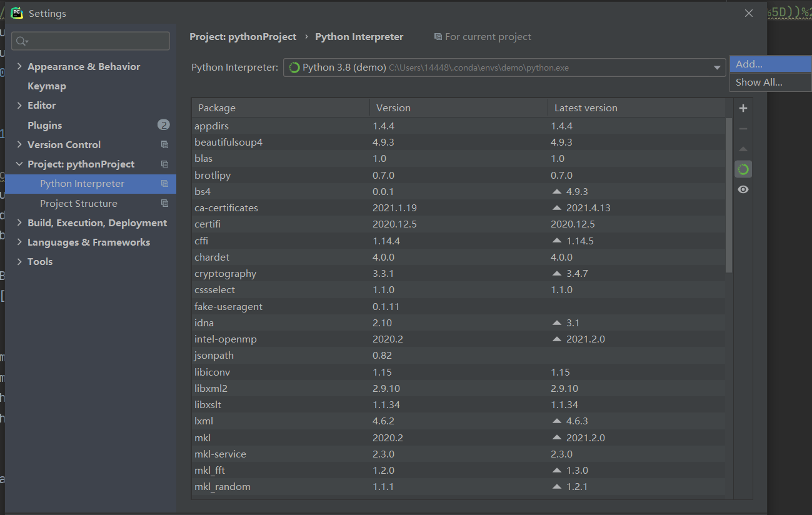Click project-level icon beside Project: pythonProject

164,164
